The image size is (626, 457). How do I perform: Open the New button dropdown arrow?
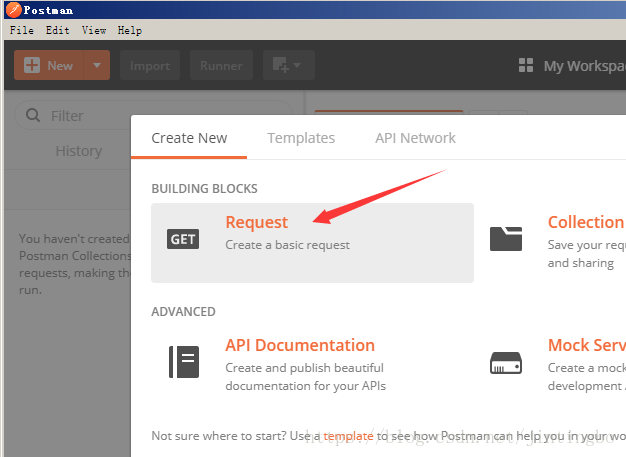click(97, 65)
